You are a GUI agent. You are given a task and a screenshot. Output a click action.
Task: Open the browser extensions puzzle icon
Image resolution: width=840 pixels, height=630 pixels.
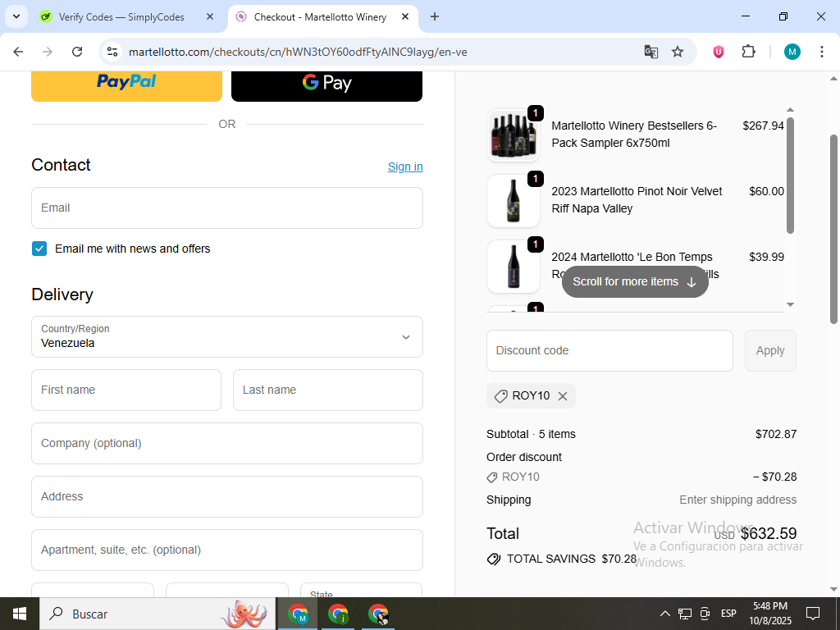point(748,52)
